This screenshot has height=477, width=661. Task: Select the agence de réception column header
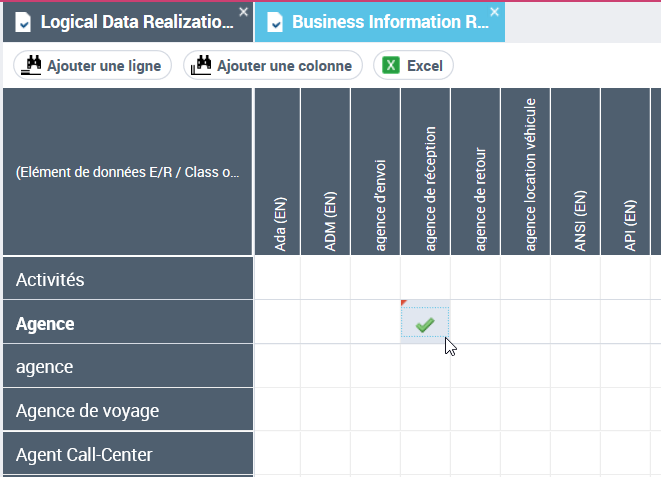[x=426, y=172]
